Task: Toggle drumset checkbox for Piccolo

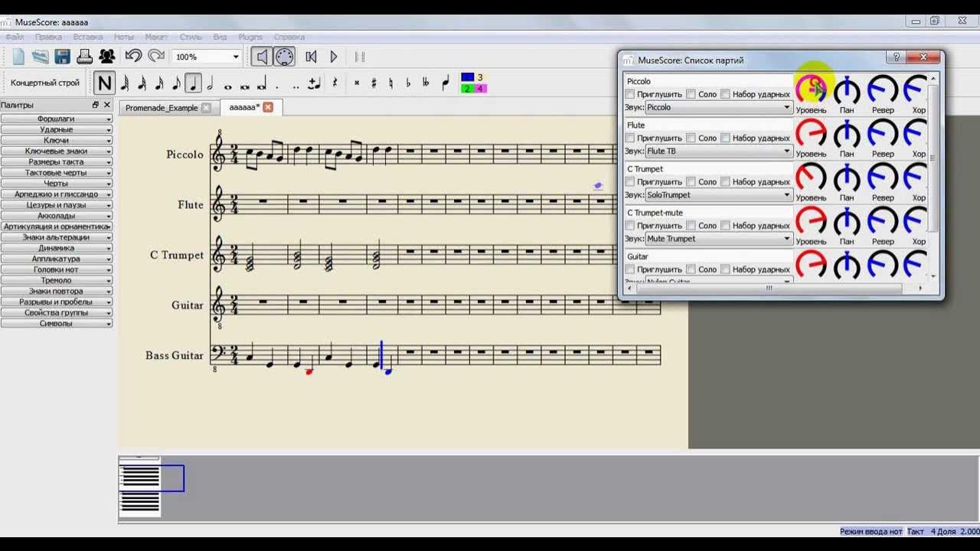Action: [725, 94]
